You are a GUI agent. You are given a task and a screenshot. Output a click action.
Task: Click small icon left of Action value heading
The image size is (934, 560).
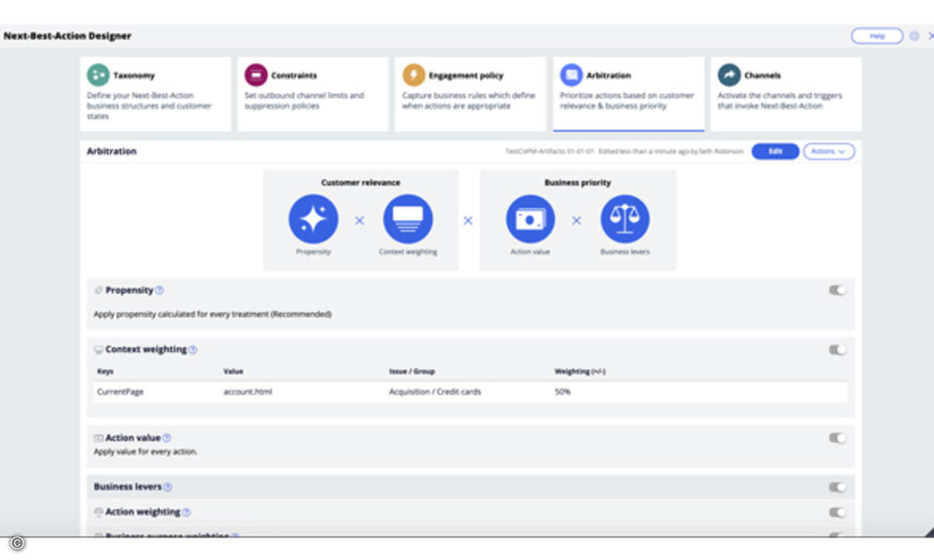(x=98, y=438)
